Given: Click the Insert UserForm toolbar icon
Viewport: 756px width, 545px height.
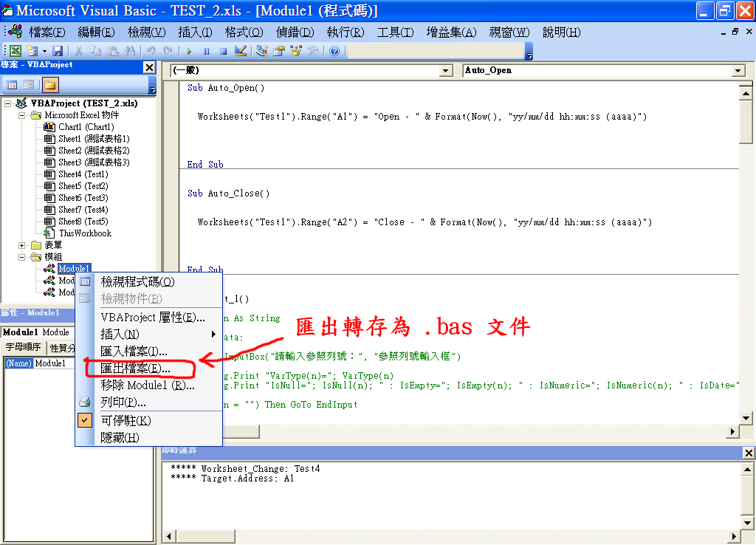Looking at the screenshot, I should pos(32,51).
